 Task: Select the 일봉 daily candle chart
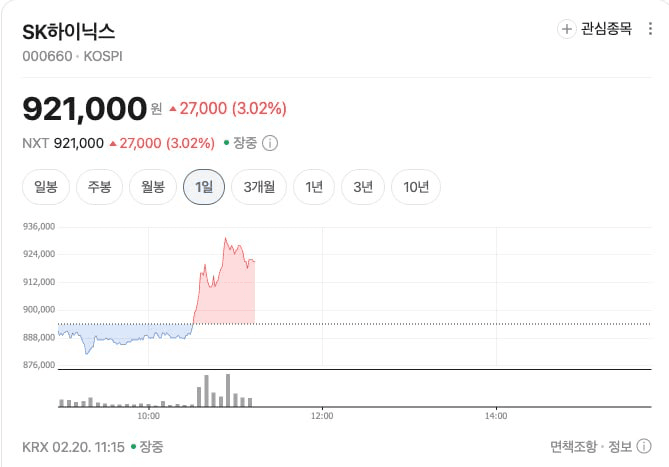tap(46, 186)
